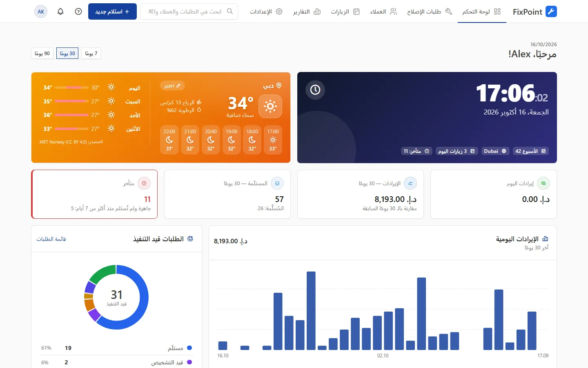Viewport: 588px width, 368px height.
Task: Select the 17:00 hourly forecast tile
Action: point(273,140)
